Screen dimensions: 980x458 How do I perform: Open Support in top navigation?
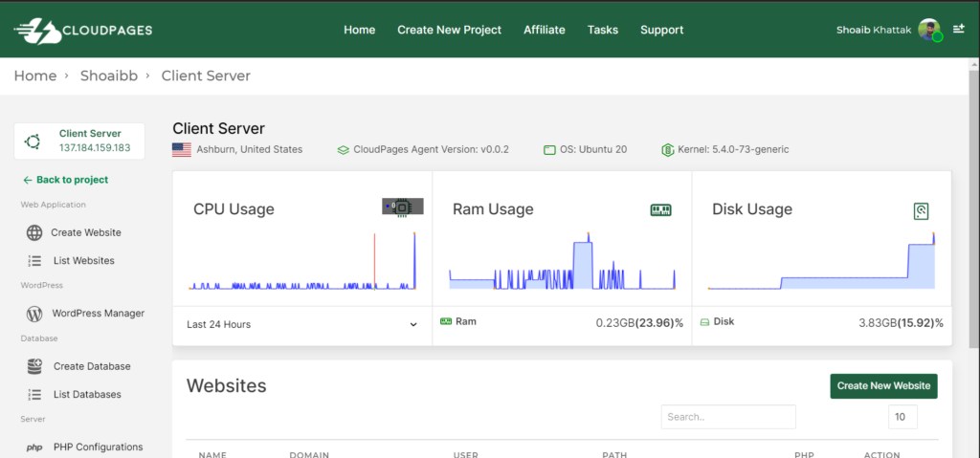pos(662,30)
